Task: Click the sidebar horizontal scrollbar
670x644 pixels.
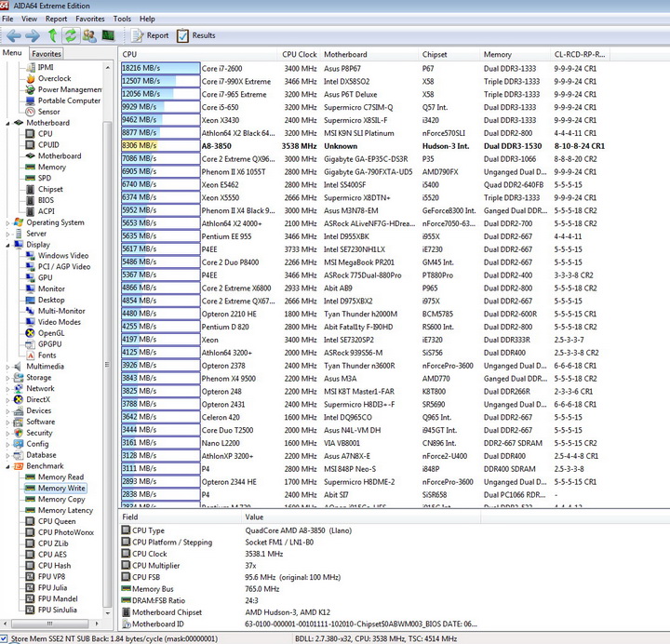Action: click(x=49, y=624)
